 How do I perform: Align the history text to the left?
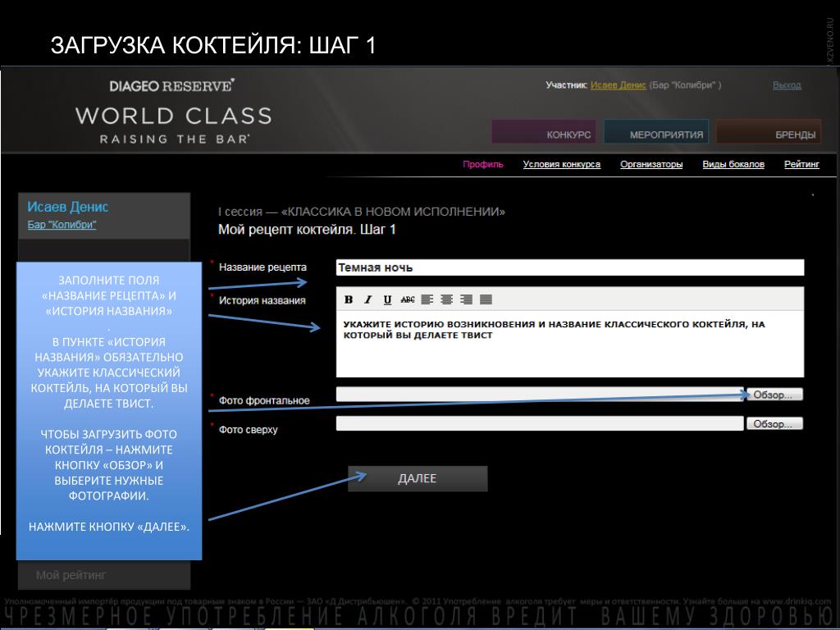click(427, 299)
